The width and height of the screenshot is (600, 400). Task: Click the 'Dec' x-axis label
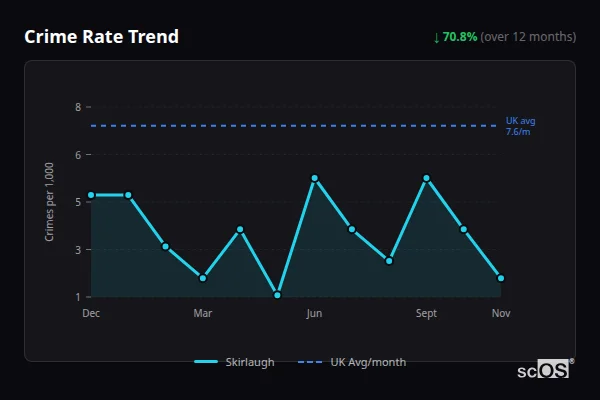(x=91, y=313)
